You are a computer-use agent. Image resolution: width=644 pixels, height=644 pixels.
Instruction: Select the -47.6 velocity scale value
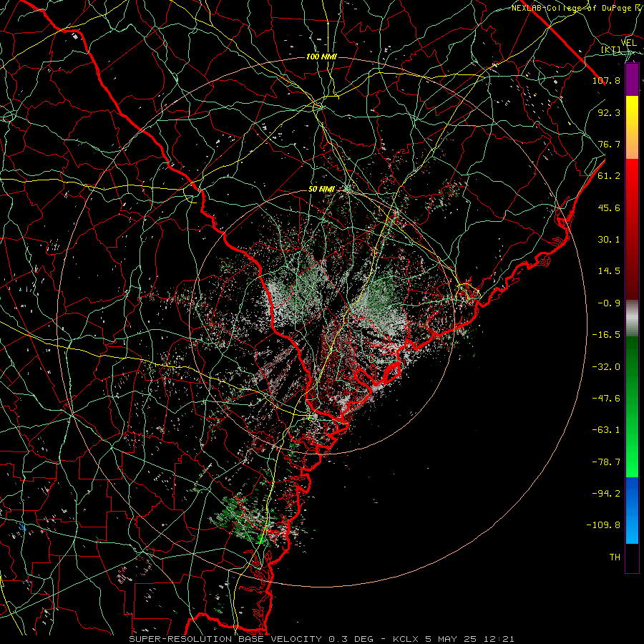[x=606, y=399]
